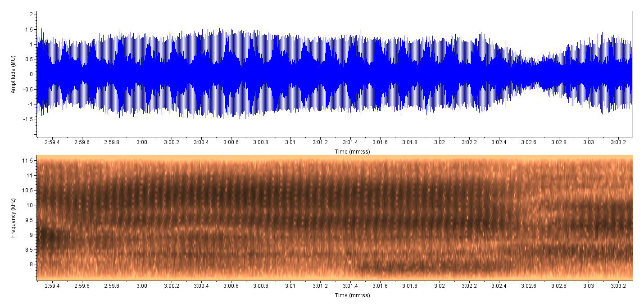Screen dimensions: 644x304
Task: Click the 0 mark on the amplitude axis
Action: point(31,74)
